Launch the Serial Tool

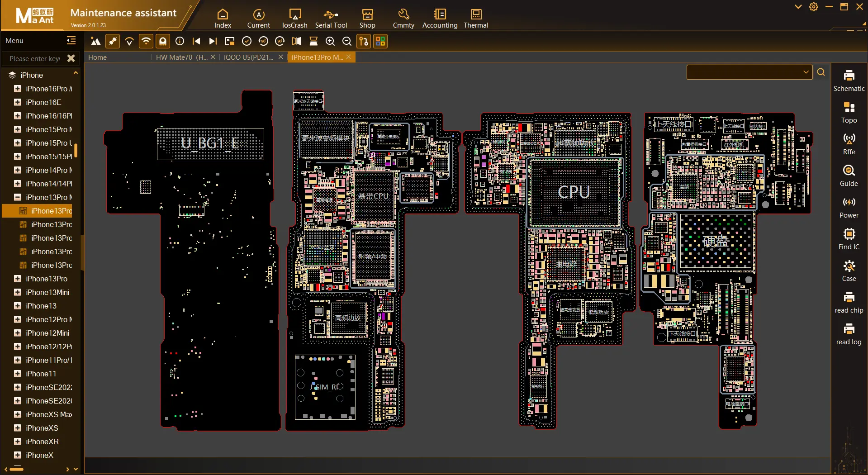coord(331,19)
